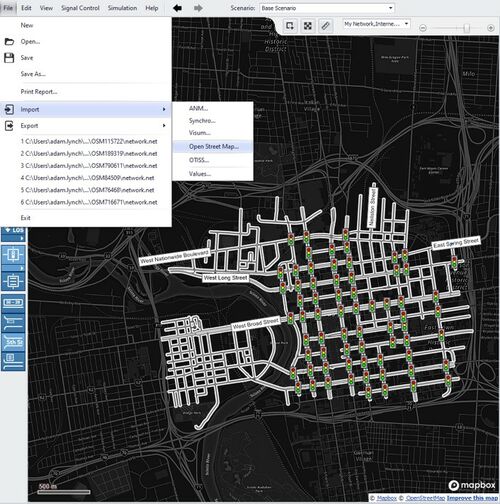The width and height of the screenshot is (500, 504).
Task: Expand the Export submenu arrow
Action: [x=164, y=126]
